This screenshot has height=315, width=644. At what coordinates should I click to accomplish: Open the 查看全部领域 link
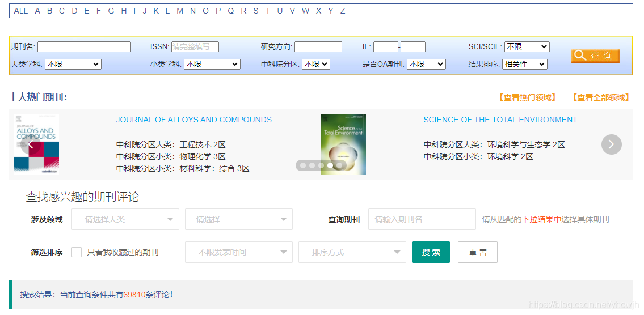pyautogui.click(x=600, y=97)
